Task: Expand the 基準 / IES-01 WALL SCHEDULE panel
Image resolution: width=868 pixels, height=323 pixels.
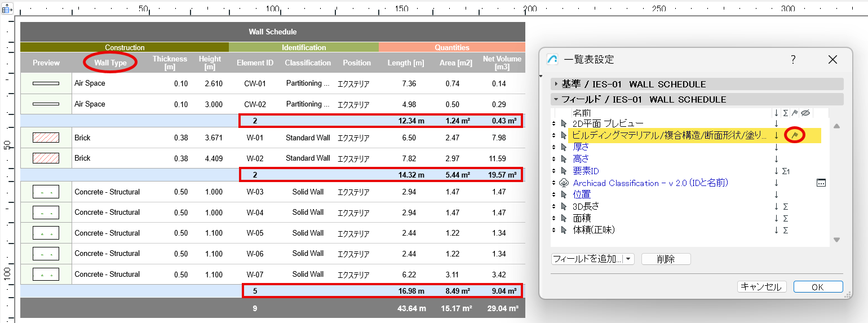Action: point(697,84)
